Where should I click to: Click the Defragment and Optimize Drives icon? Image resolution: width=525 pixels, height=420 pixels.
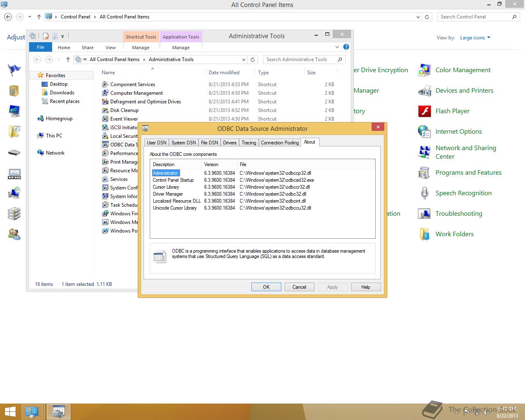point(105,102)
